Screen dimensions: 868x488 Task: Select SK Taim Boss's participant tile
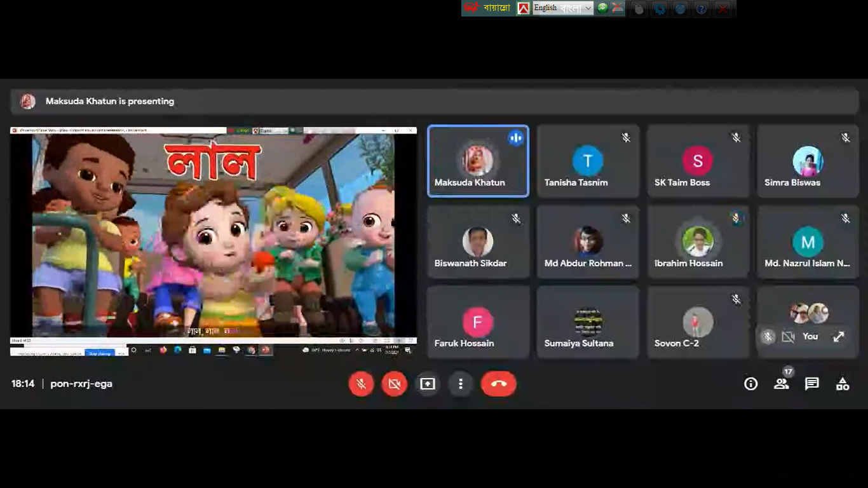[698, 161]
